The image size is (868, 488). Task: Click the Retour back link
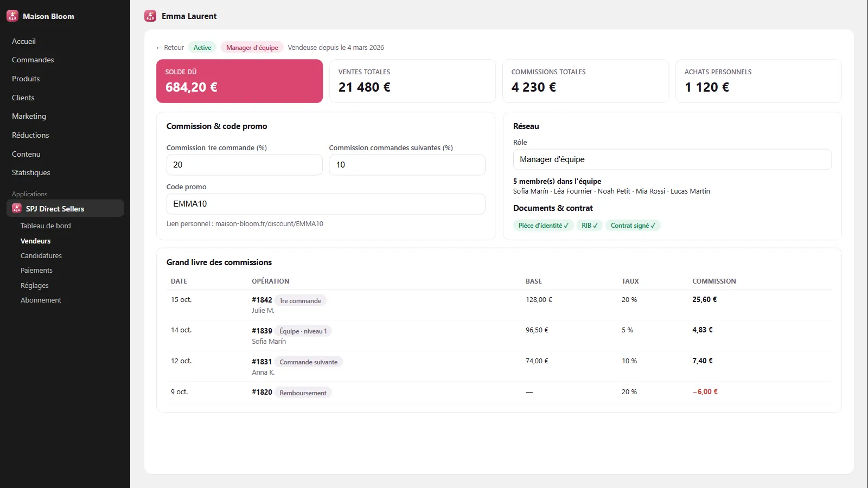[170, 47]
